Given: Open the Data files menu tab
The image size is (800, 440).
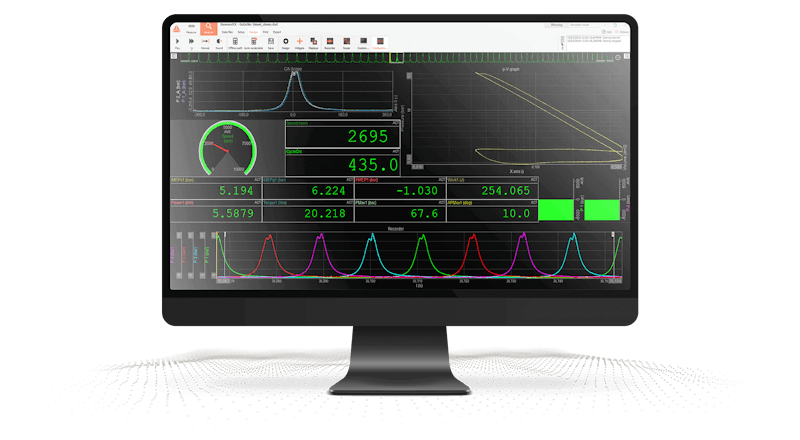Looking at the screenshot, I should coord(227,32).
